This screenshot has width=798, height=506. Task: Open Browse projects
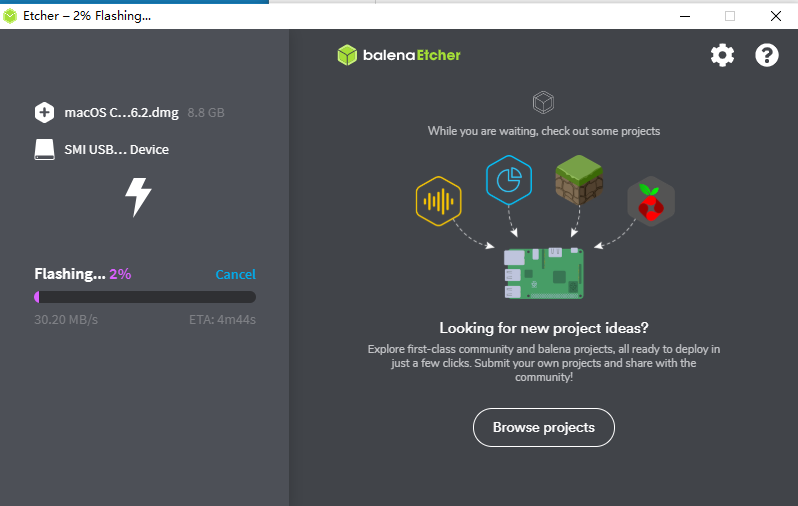coord(544,428)
